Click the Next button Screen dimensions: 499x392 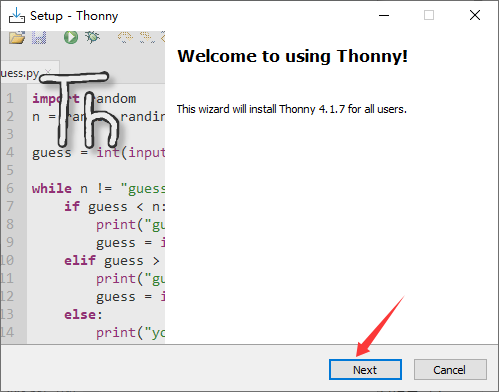point(365,369)
